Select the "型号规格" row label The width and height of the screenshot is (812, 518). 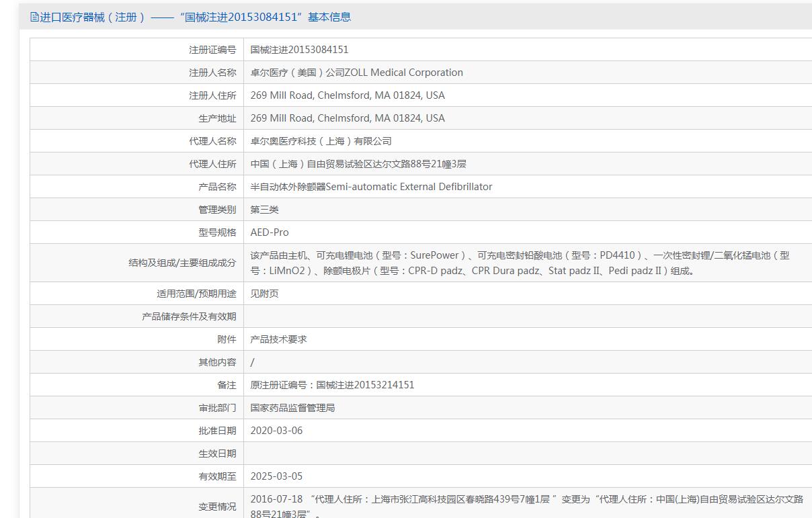(x=217, y=232)
